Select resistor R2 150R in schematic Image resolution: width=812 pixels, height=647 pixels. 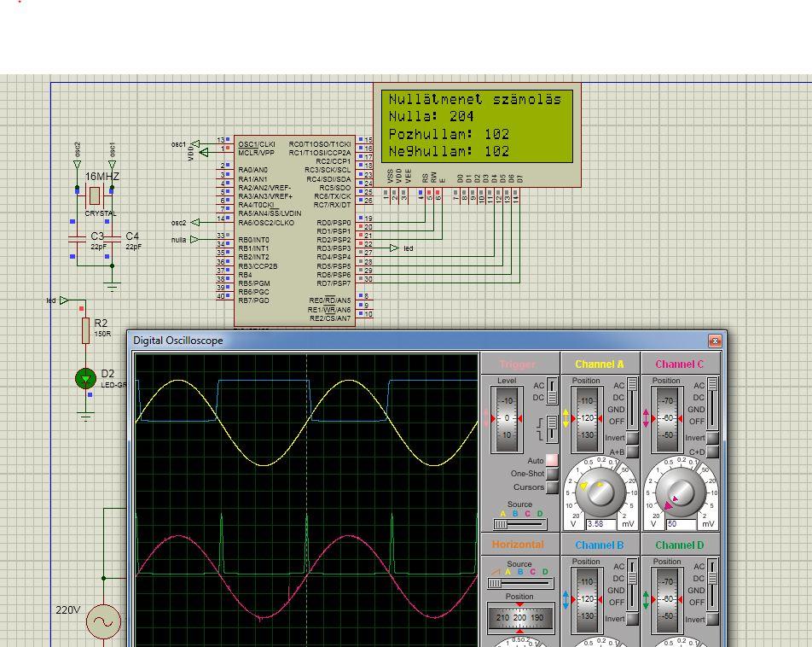pos(85,331)
